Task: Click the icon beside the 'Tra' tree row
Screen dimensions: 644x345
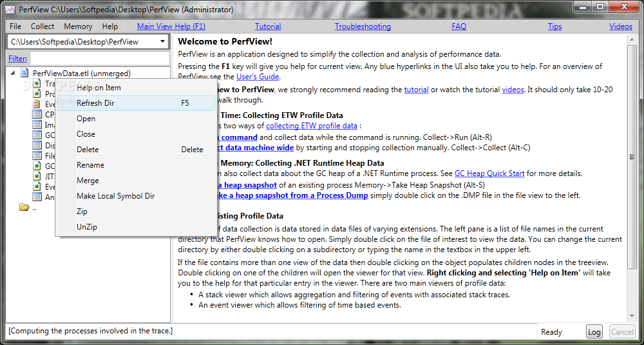Action: [x=37, y=83]
